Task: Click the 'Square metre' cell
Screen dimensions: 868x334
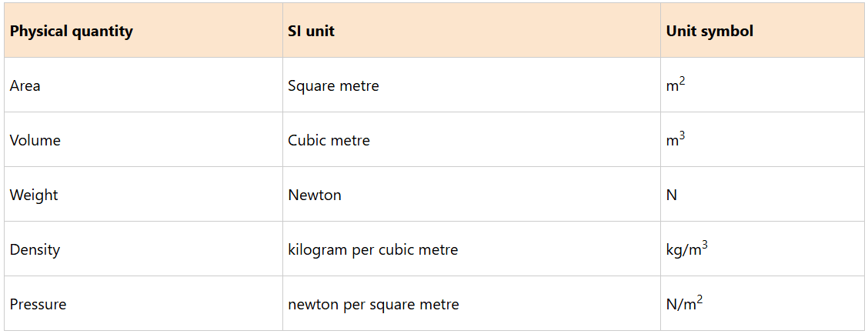Action: pos(333,86)
